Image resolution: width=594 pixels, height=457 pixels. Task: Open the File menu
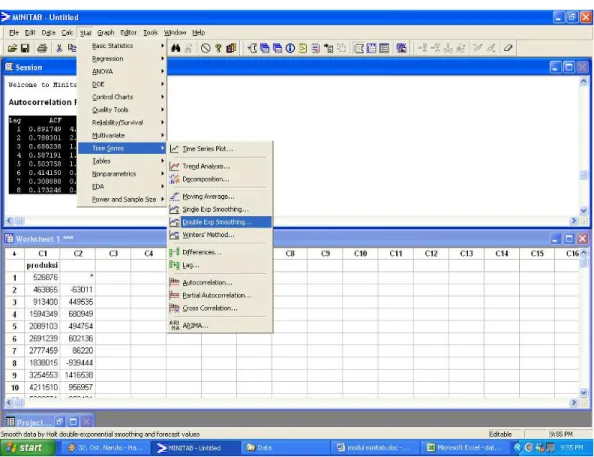pos(14,33)
